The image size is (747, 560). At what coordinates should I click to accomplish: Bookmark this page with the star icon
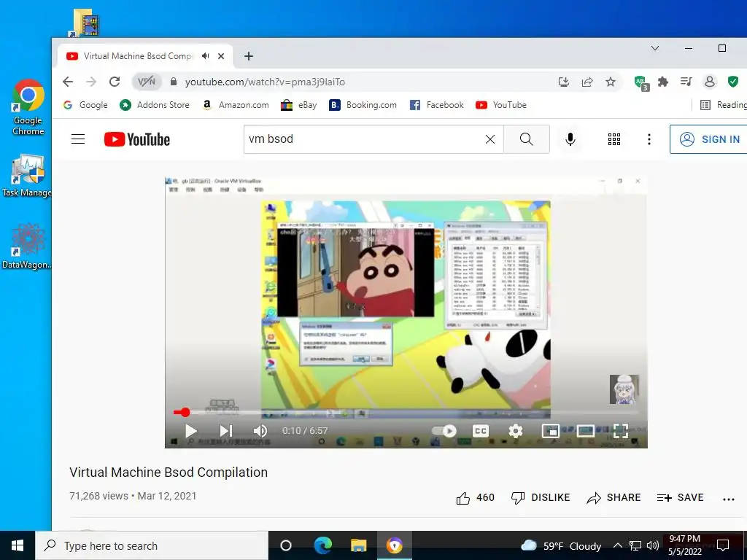[x=611, y=82]
